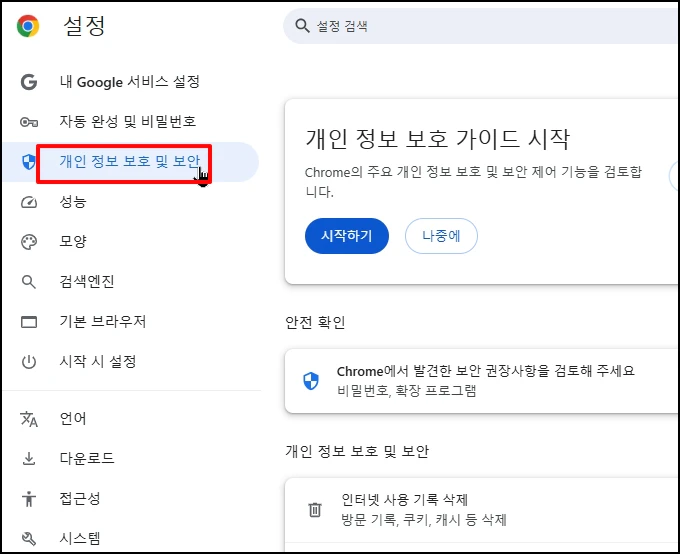Click the speedometer icon for 성능
Viewport: 680px width, 554px height.
(29, 202)
